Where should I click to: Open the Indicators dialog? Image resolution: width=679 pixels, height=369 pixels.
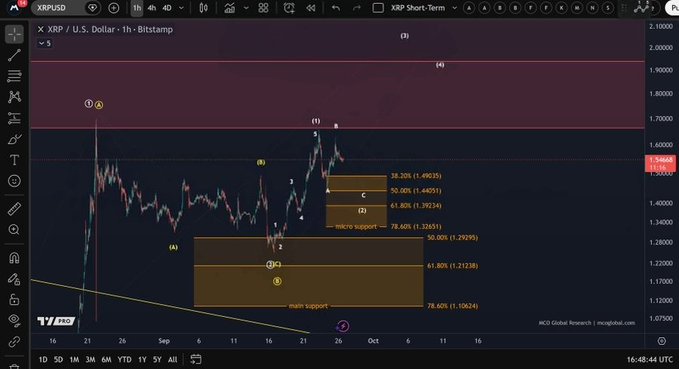point(230,8)
